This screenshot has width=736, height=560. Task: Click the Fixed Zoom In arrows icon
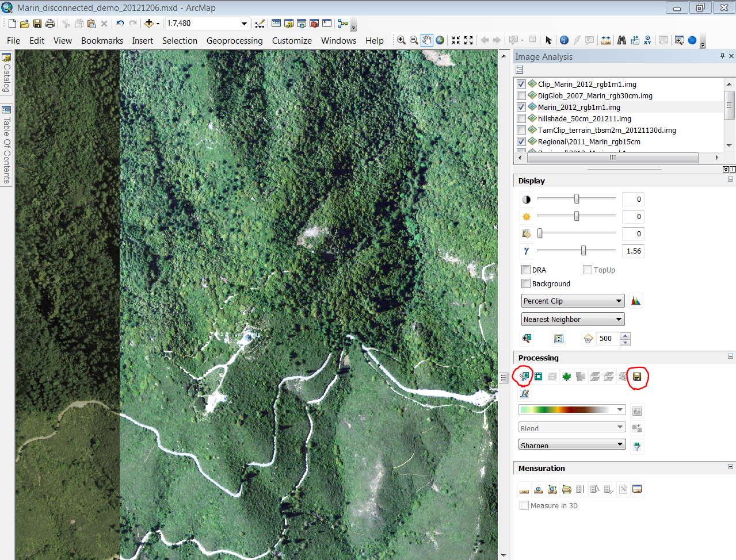click(456, 40)
